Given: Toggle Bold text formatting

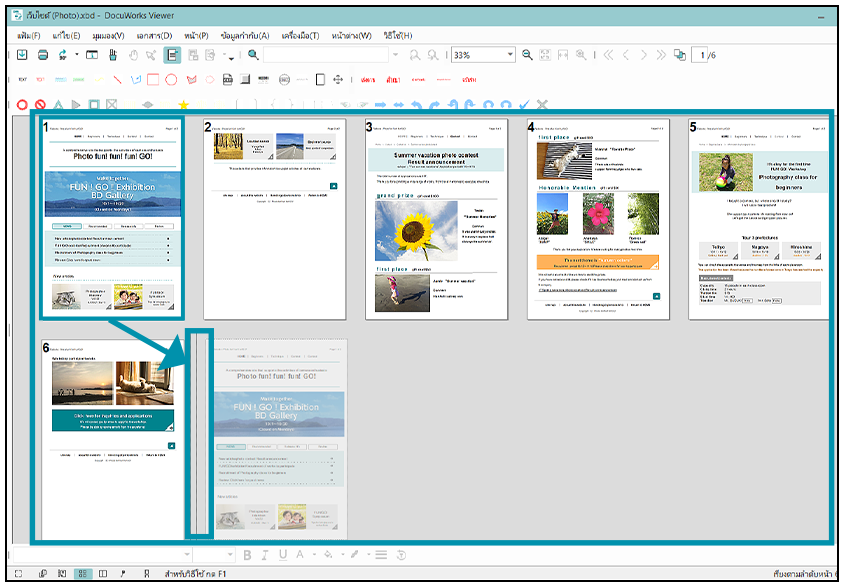Looking at the screenshot, I should point(247,555).
